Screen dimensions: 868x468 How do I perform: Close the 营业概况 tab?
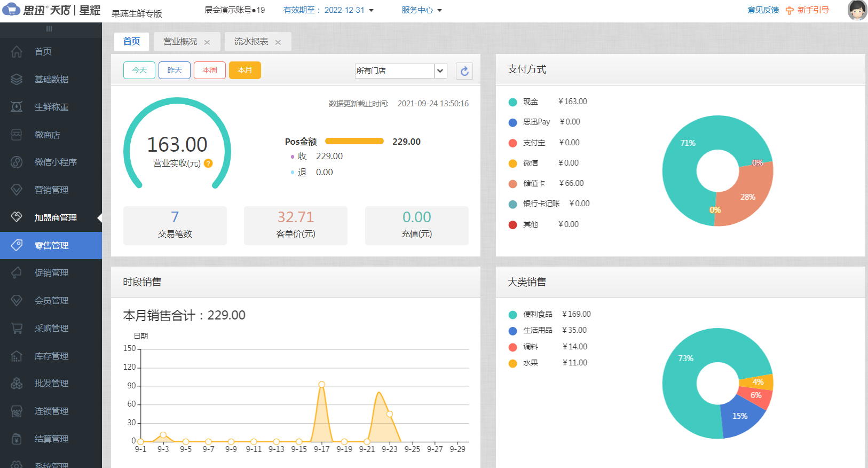point(207,42)
